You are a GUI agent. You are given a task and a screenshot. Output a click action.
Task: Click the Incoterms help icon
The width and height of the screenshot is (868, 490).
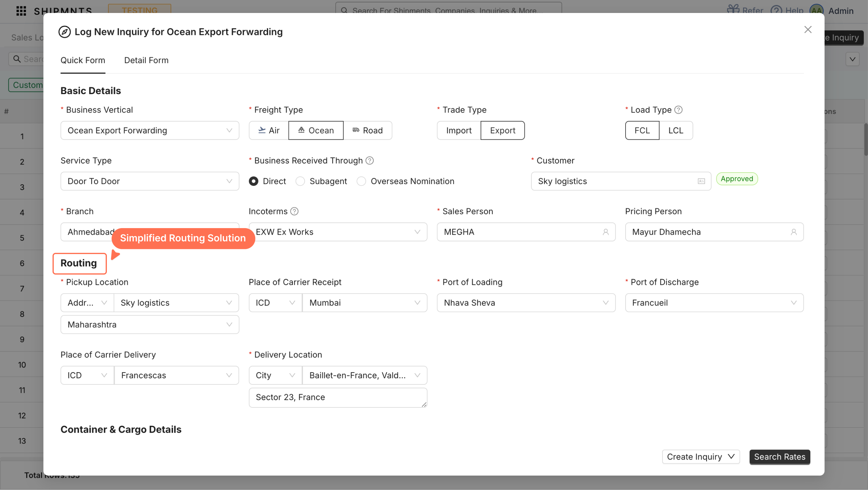pyautogui.click(x=294, y=212)
